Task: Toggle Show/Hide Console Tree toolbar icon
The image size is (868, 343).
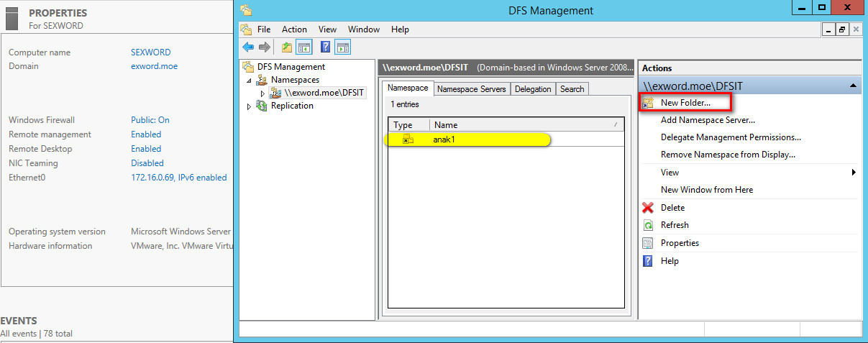Action: 304,47
